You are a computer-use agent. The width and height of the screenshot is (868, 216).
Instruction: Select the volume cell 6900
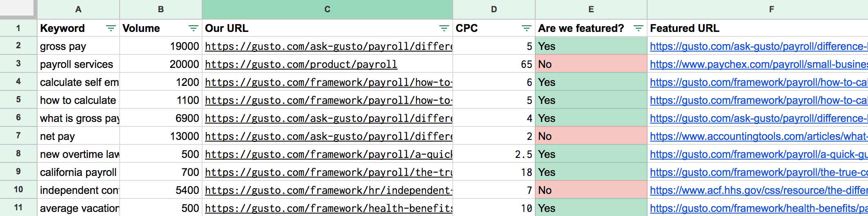pyautogui.click(x=161, y=118)
